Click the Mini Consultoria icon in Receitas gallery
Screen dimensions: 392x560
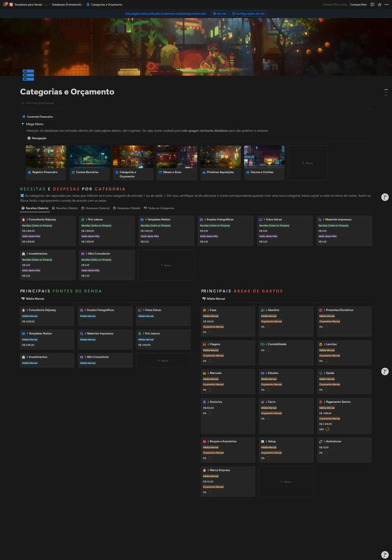pyautogui.click(x=83, y=254)
